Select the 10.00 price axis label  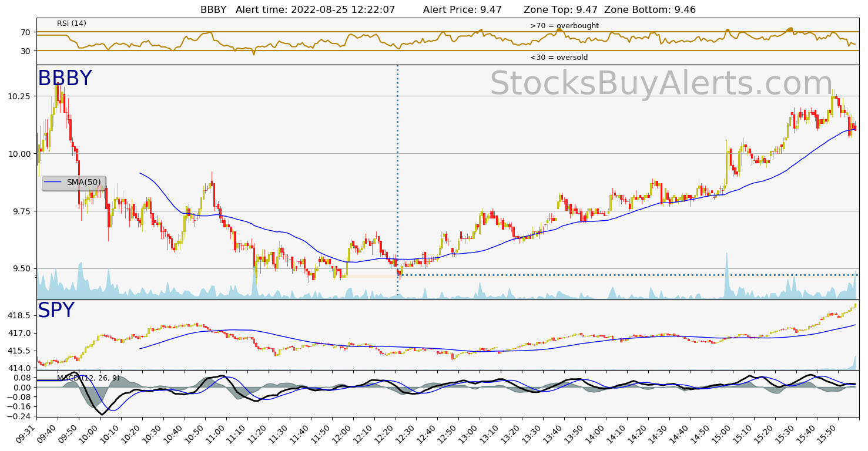[x=20, y=153]
